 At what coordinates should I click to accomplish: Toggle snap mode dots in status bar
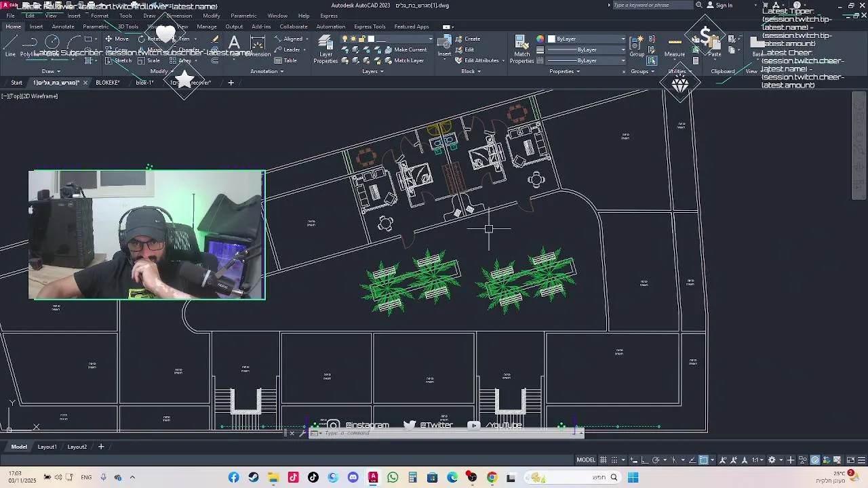pos(615,460)
